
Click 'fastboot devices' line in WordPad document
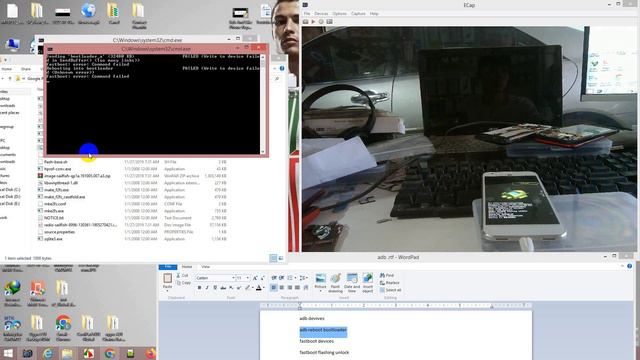point(316,341)
